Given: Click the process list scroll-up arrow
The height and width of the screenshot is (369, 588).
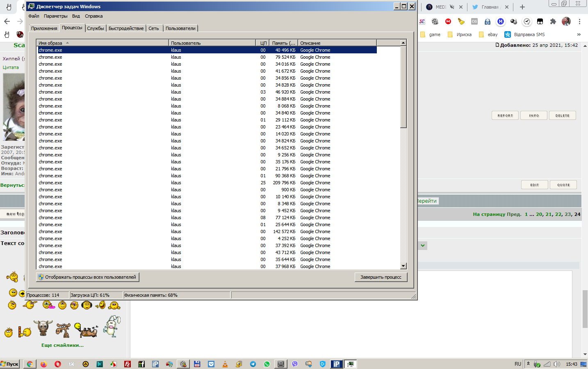Looking at the screenshot, I should (x=403, y=43).
